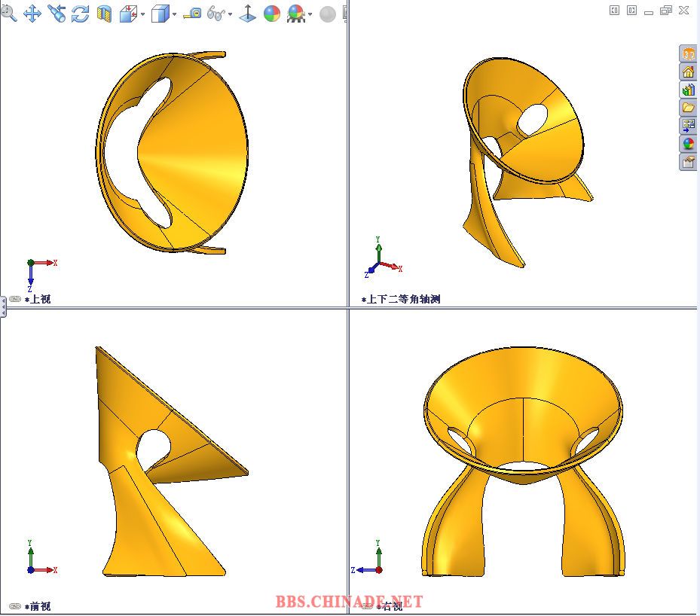Open the orange 3D task pane tab
Image resolution: width=700 pixels, height=616 pixels.
point(689,54)
